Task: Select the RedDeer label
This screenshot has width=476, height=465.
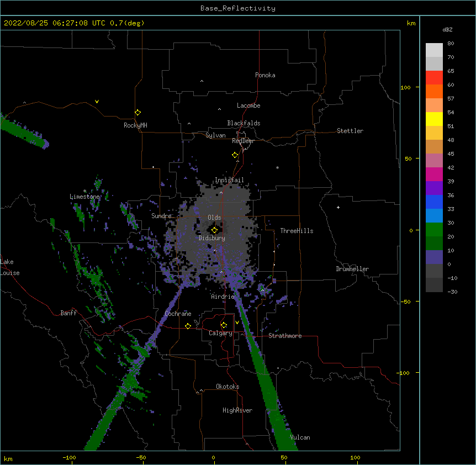Action: tap(243, 141)
